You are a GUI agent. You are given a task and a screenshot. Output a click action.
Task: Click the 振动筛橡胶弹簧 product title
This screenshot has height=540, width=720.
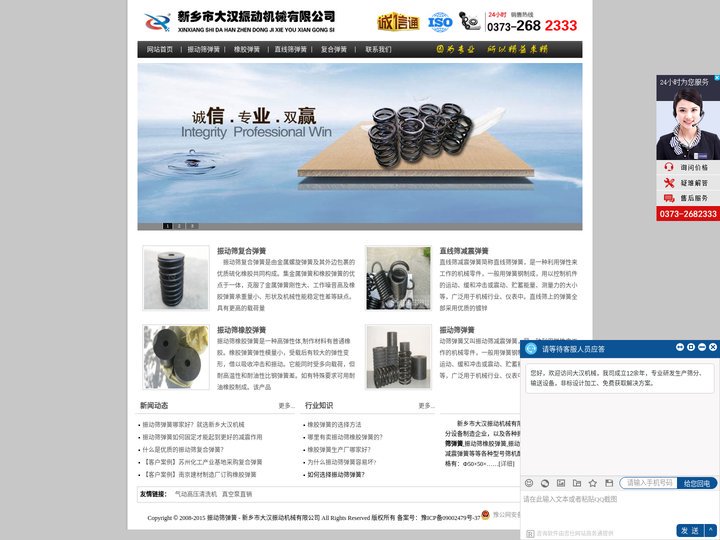pos(242,330)
